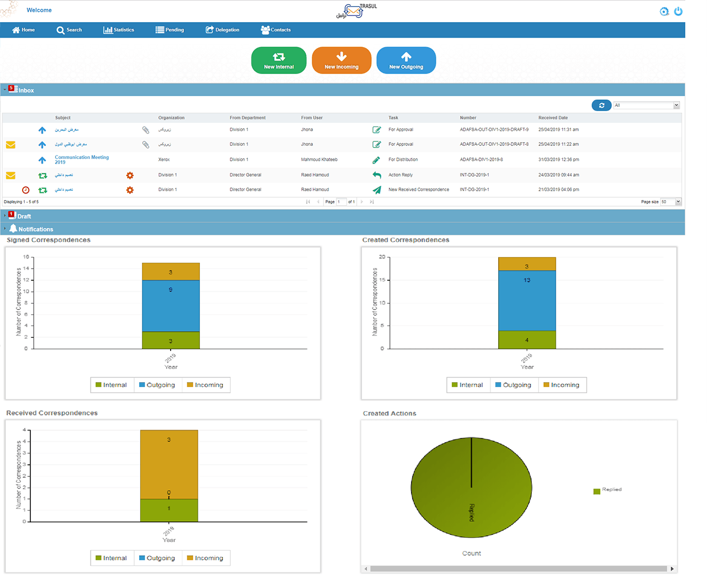Click attachment paperclip for DRAFT-8 row

click(x=146, y=144)
